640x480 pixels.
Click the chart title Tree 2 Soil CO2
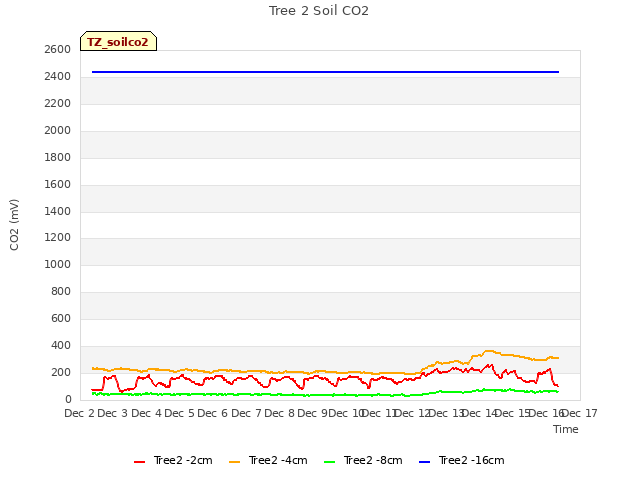pyautogui.click(x=319, y=11)
